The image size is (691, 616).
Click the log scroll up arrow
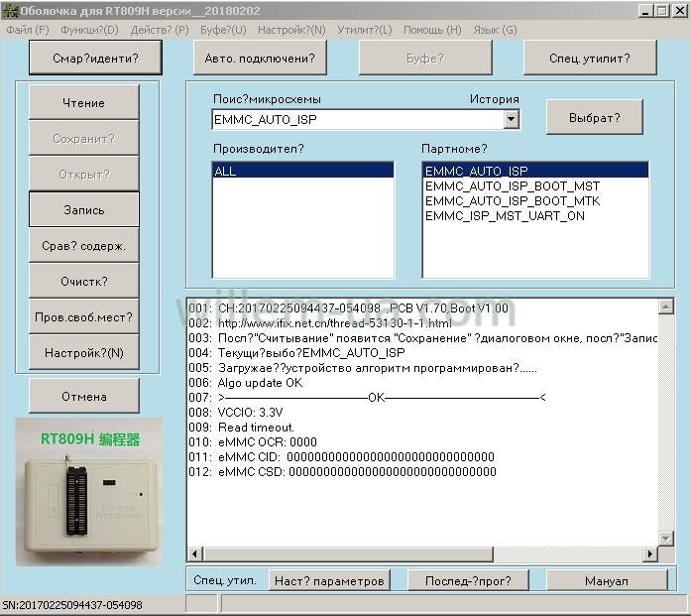[x=666, y=306]
